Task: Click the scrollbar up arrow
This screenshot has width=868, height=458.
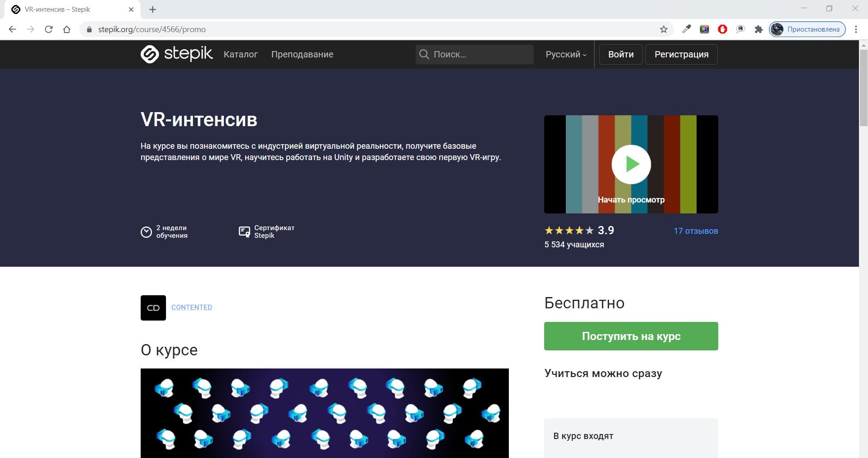Action: [863, 45]
